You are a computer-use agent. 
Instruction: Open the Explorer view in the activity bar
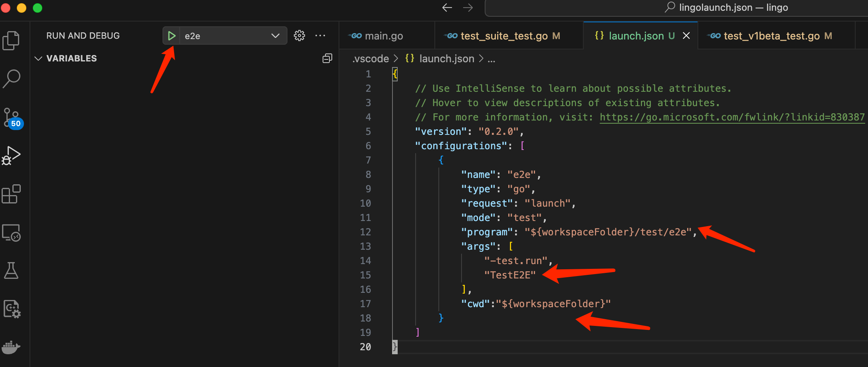(11, 40)
